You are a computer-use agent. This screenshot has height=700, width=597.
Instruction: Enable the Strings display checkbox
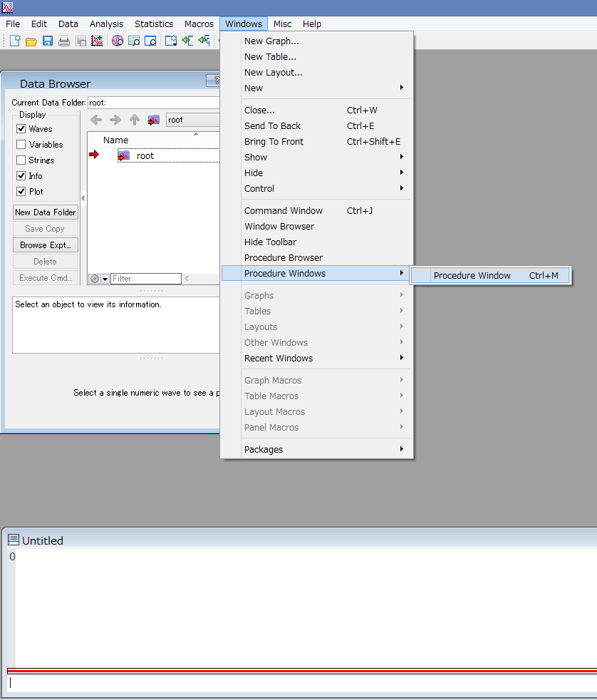click(21, 160)
